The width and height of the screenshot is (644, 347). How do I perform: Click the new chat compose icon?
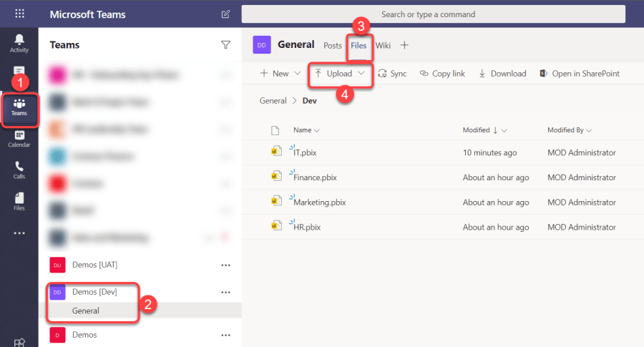(x=225, y=14)
